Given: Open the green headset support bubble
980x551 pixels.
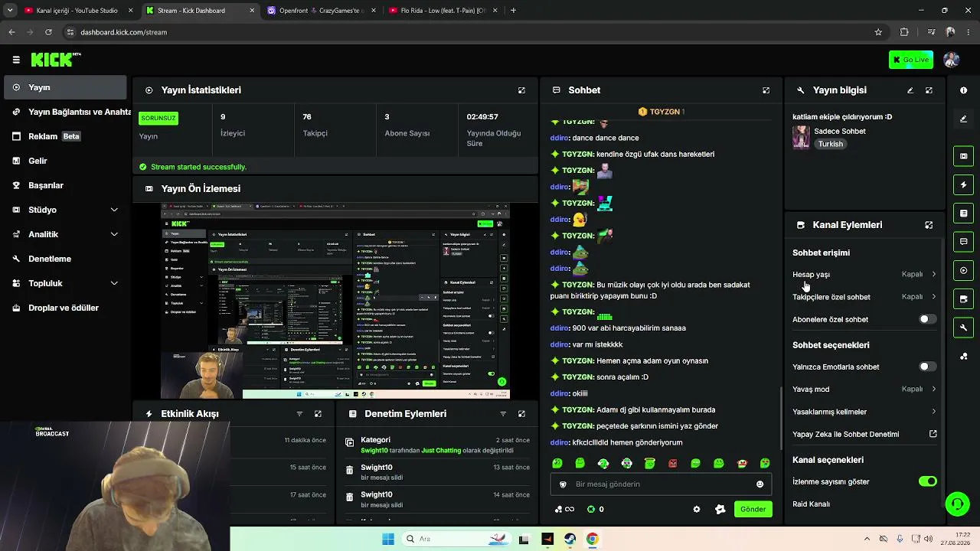Looking at the screenshot, I should point(957,504).
